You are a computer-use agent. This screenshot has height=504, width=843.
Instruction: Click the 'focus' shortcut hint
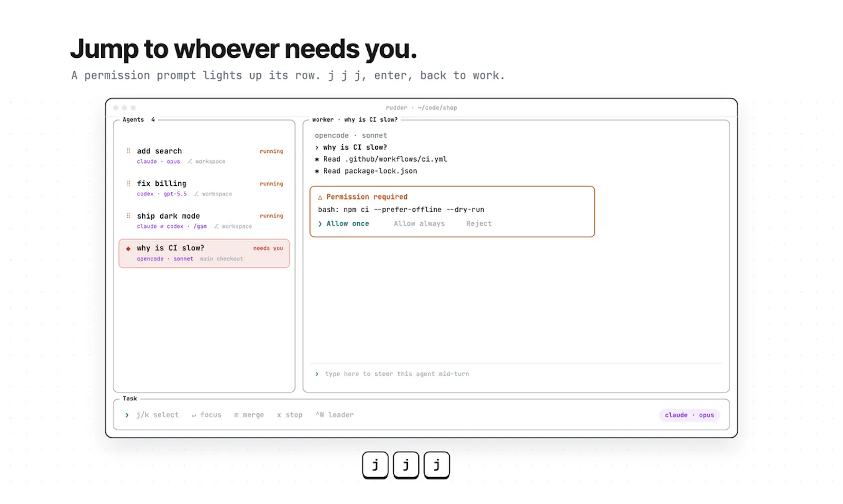pos(207,415)
